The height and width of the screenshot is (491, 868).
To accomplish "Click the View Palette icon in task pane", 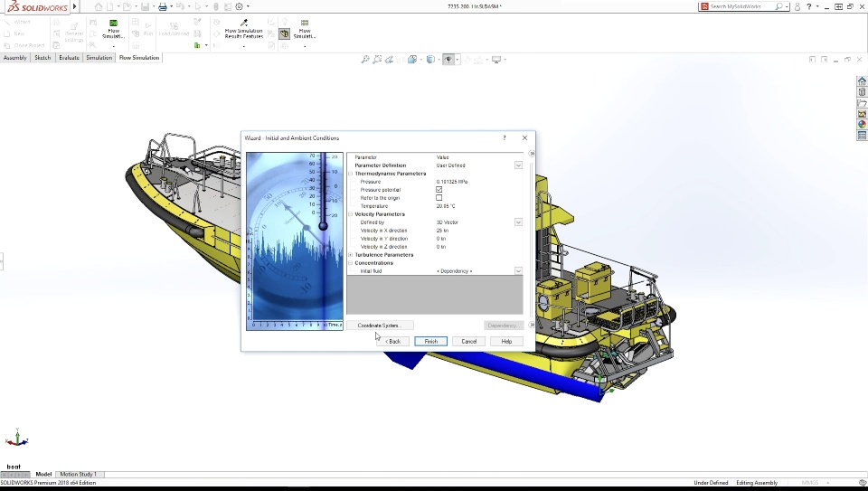I will 862,113.
